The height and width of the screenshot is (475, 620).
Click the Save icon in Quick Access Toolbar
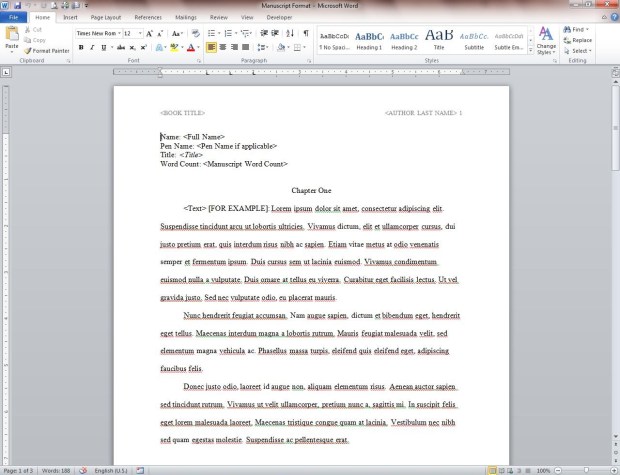point(17,6)
